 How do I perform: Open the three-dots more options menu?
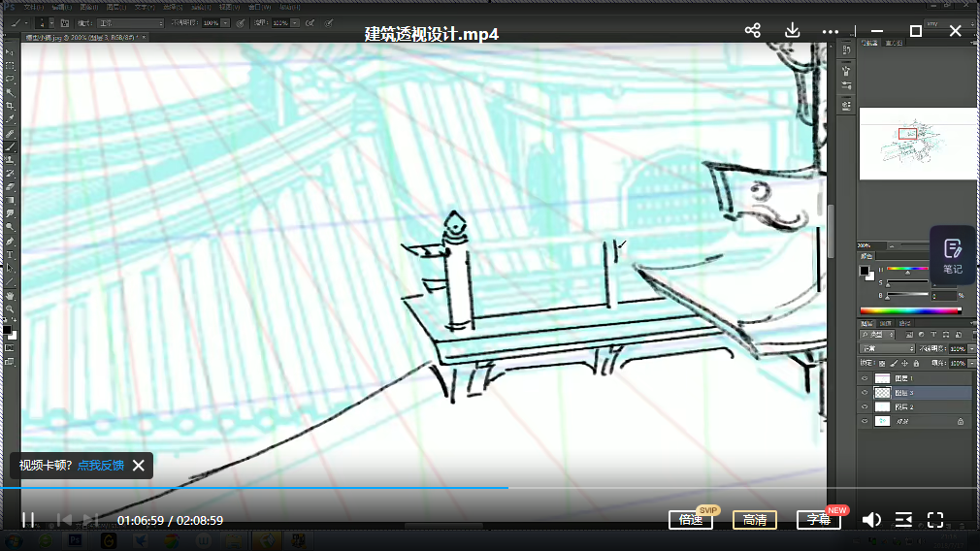831,31
